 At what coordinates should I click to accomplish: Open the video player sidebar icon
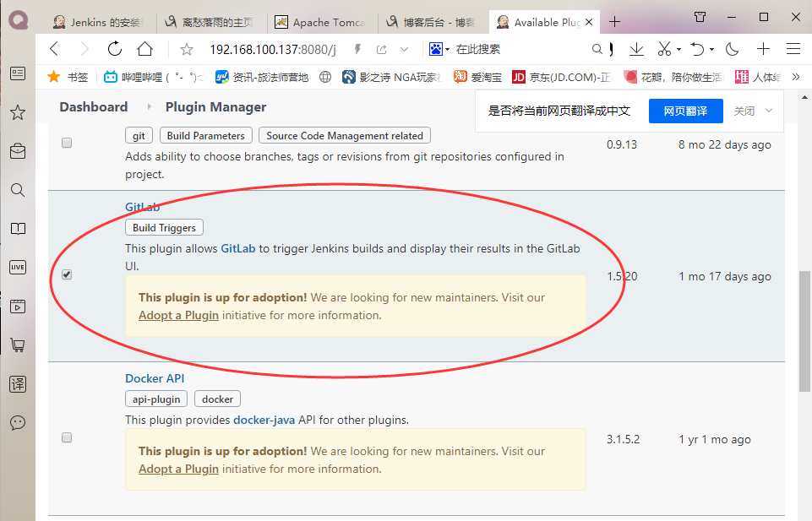click(x=18, y=307)
